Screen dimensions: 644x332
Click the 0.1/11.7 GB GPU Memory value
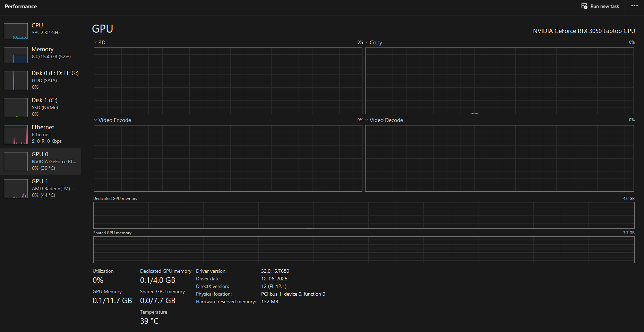click(x=112, y=300)
